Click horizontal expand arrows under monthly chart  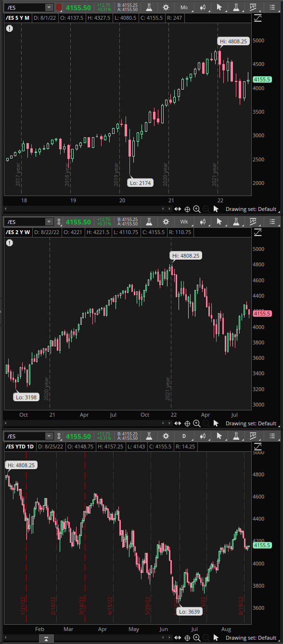coord(178,209)
